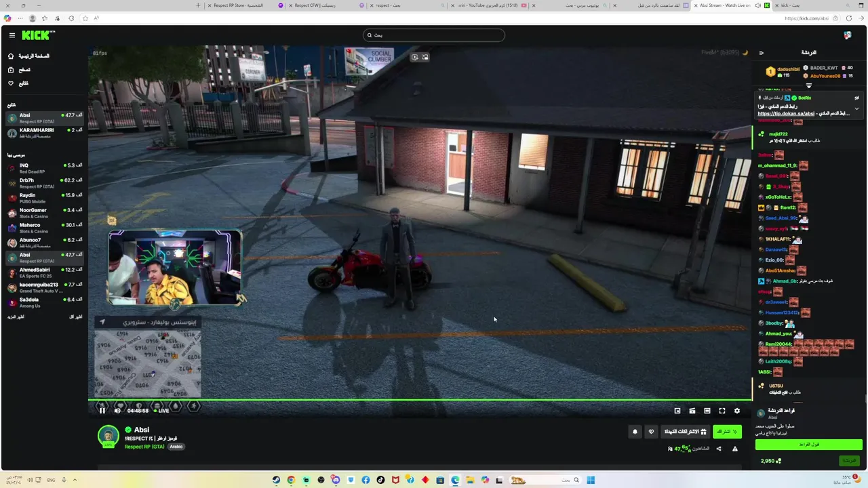The width and height of the screenshot is (868, 488).
Task: Open Absi streamer avatar
Action: pos(108,436)
